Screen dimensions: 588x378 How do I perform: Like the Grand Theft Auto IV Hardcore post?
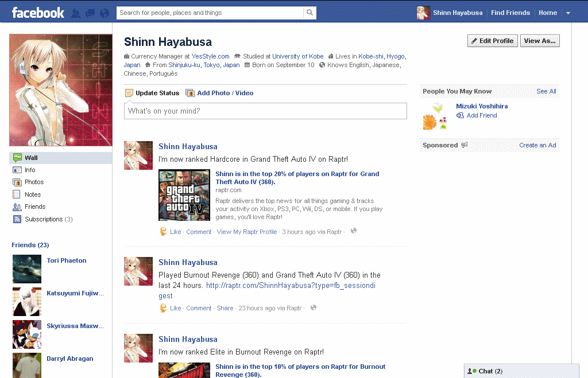(176, 232)
